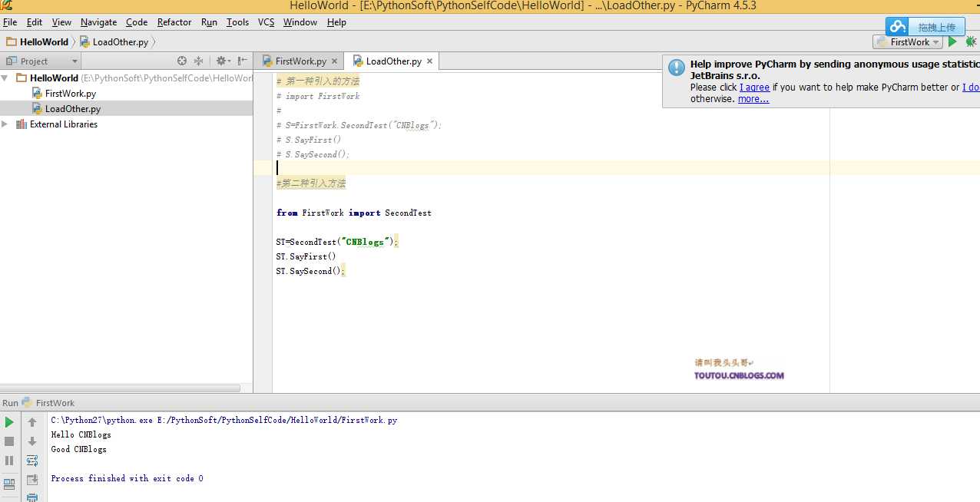Open the Window menu
This screenshot has height=502, width=980.
click(x=300, y=22)
